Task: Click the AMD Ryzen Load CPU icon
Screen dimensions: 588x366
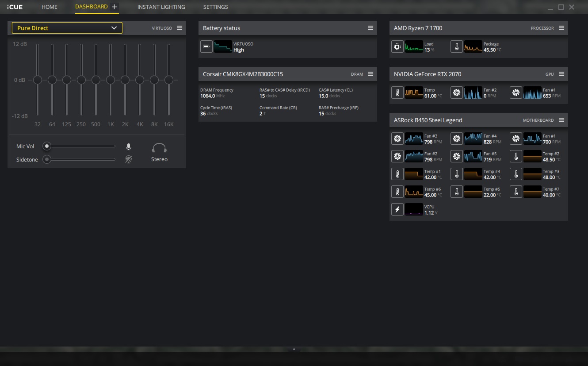Action: pyautogui.click(x=397, y=46)
